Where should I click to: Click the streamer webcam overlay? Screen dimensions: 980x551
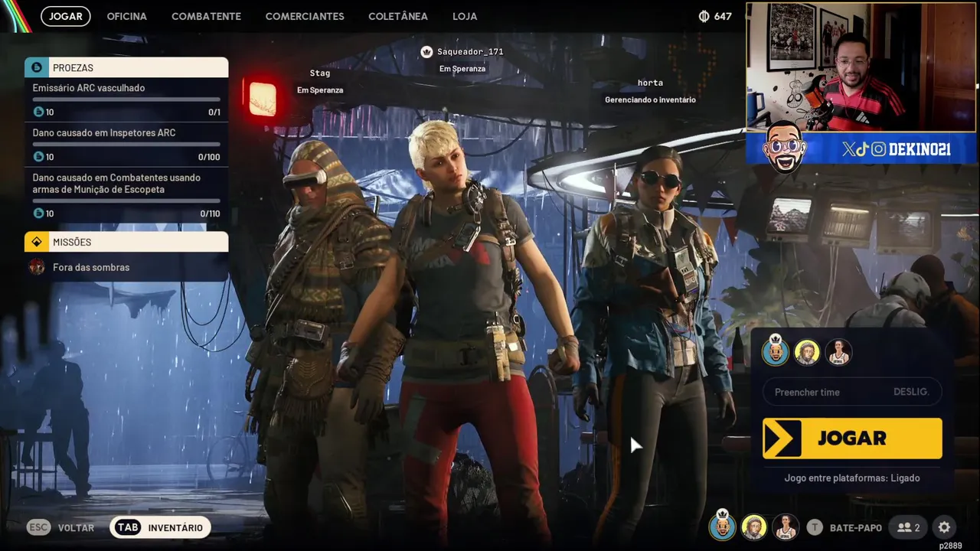point(861,67)
